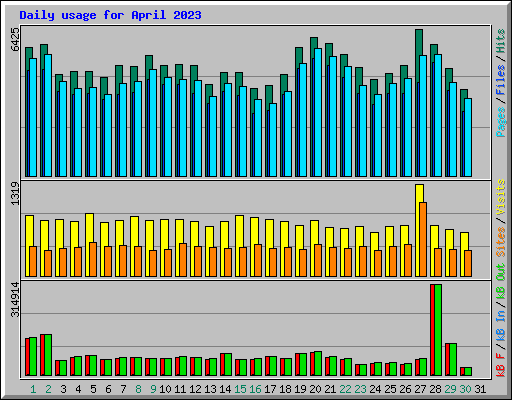Viewport: 512px width, 400px height.
Task: Click day label 19 on the x-axis
Action: click(x=300, y=389)
